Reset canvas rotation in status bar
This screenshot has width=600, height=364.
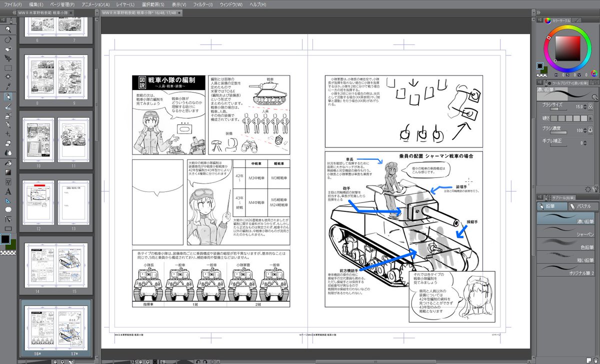click(x=212, y=361)
